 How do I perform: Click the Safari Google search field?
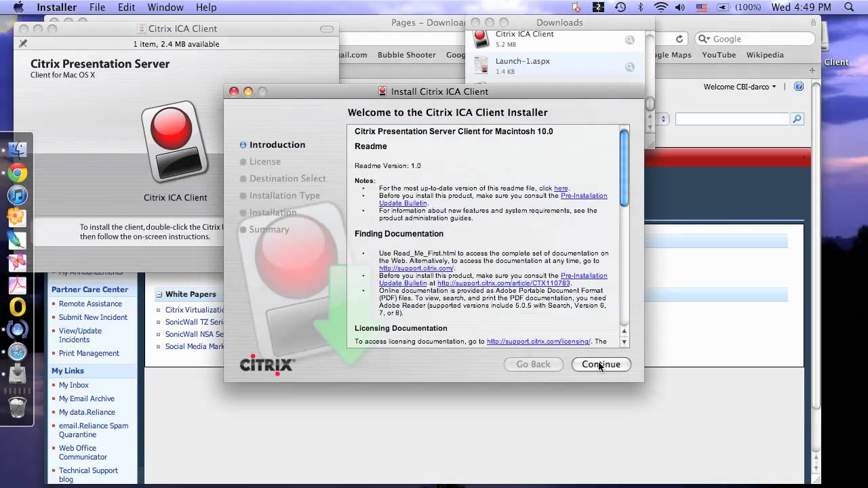[x=755, y=39]
